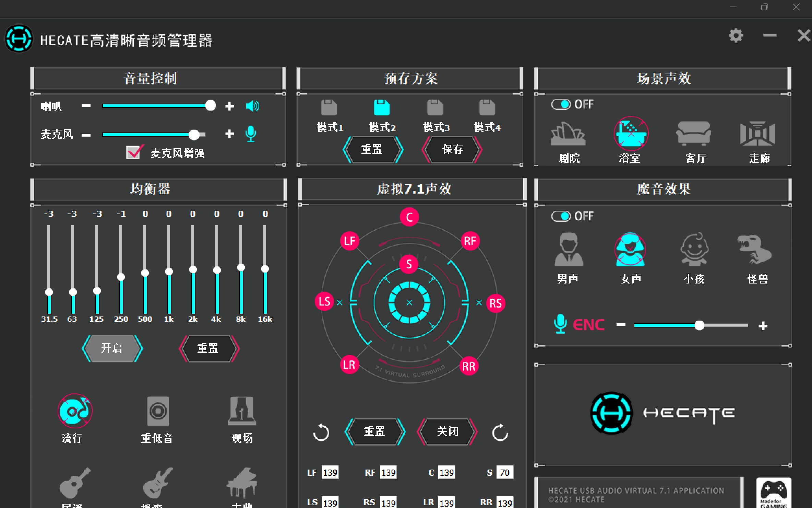This screenshot has height=508, width=812.
Task: Choose the 客厅 living room scene
Action: (694, 133)
